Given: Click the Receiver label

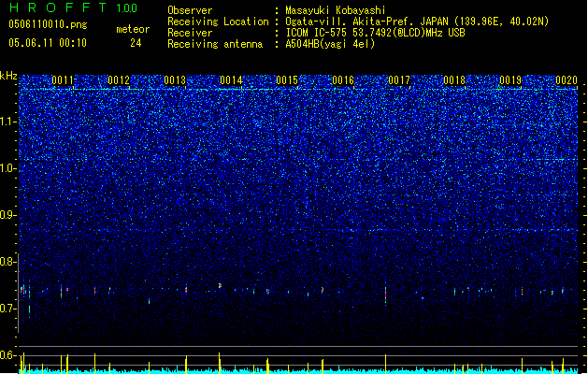Looking at the screenshot, I should click(x=190, y=33).
